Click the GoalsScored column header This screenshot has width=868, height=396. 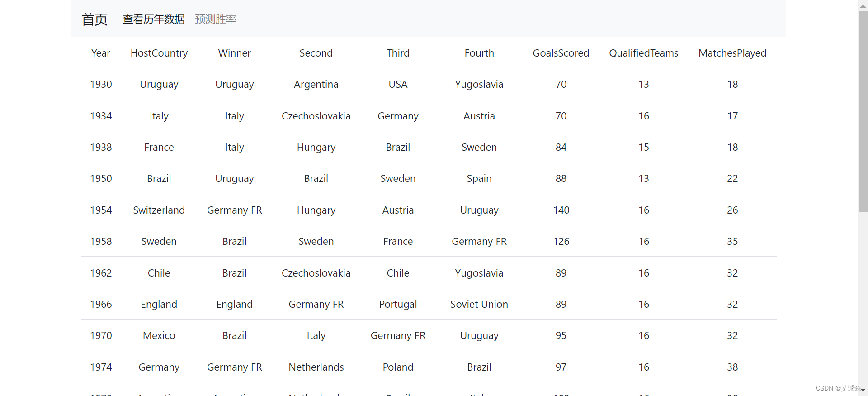tap(561, 53)
